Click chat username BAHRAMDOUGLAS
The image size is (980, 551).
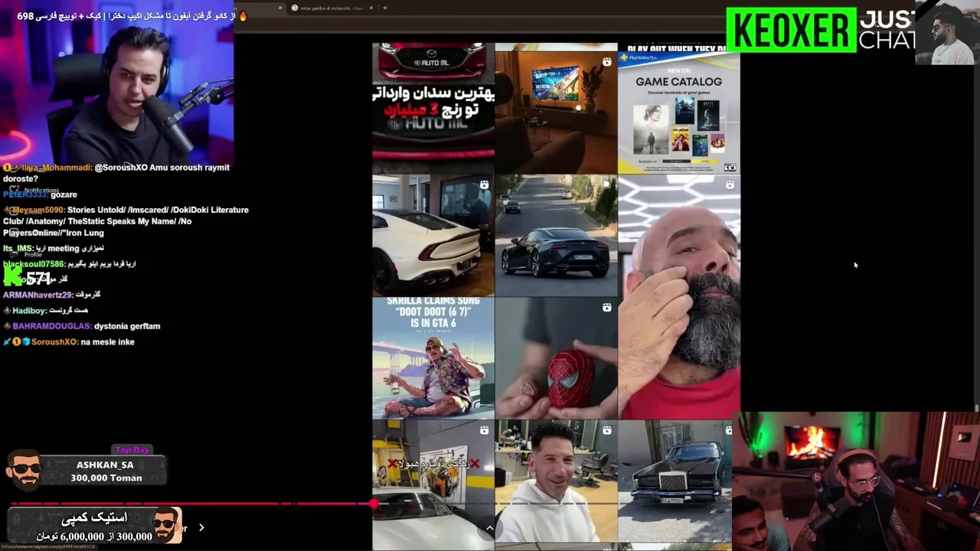pos(52,326)
